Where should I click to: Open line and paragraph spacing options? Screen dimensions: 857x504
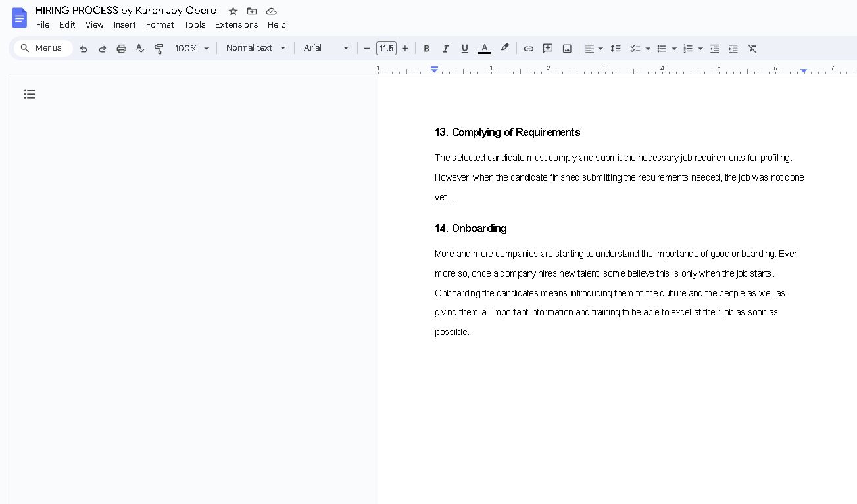(x=616, y=49)
